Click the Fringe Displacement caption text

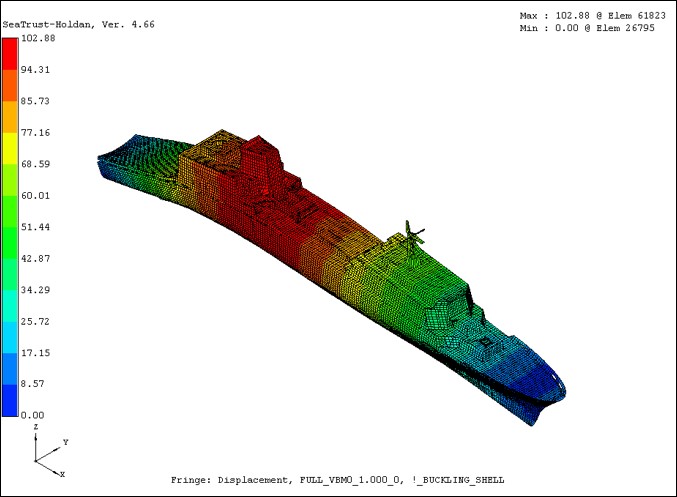pos(337,480)
